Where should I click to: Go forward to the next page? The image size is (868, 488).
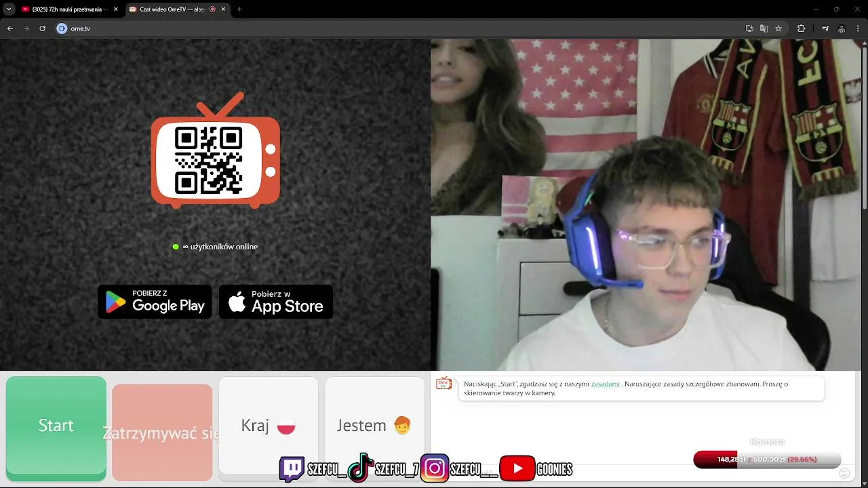26,28
